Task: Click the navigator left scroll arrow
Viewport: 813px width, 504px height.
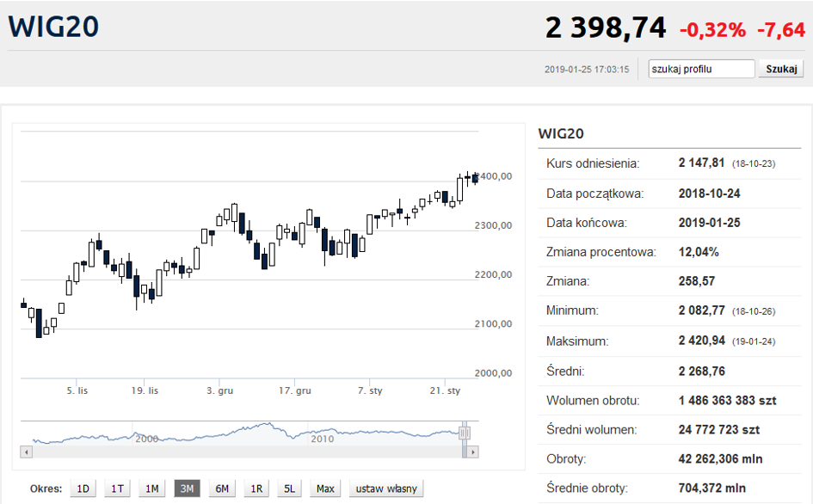Action: [26, 452]
